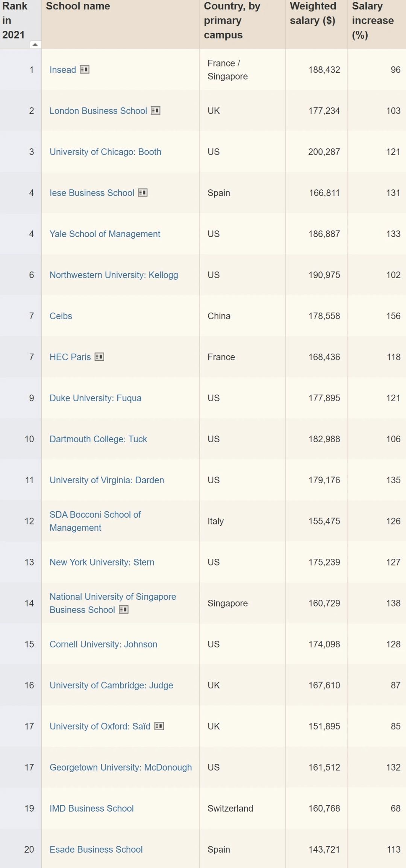The width and height of the screenshot is (406, 868).
Task: Open the Esade Business School link
Action: coord(96,849)
